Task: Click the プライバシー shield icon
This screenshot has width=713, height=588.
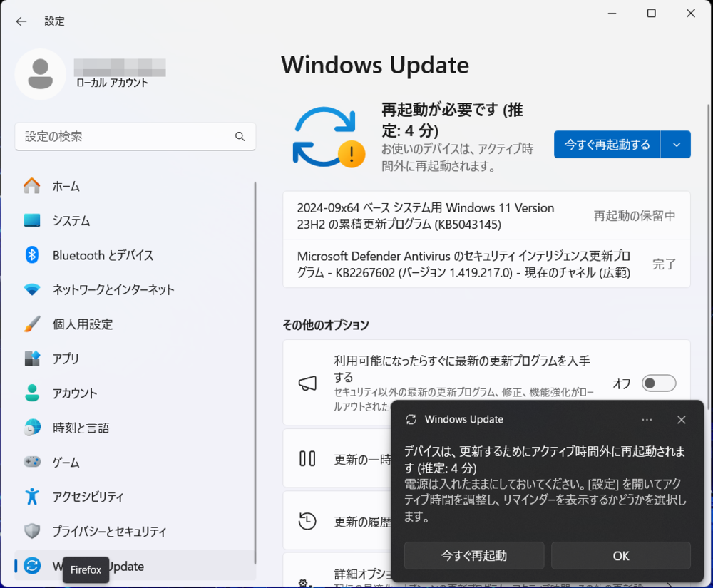Action: [32, 531]
